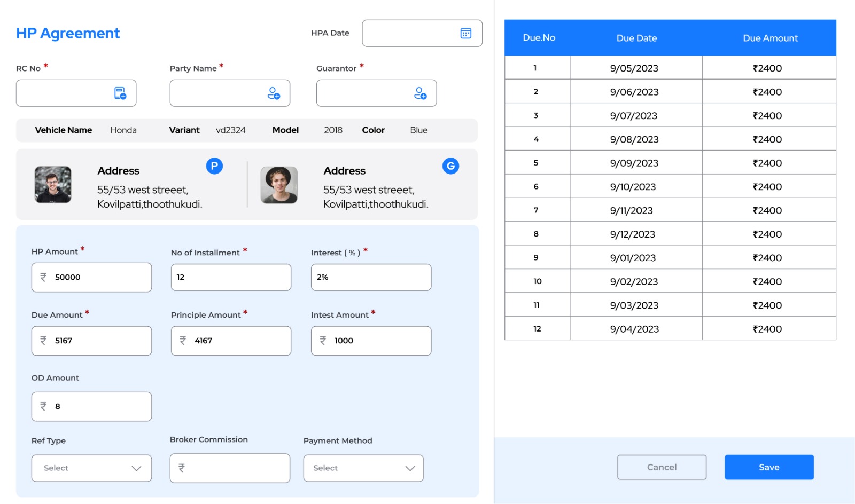Click the Due.No column header
This screenshot has height=504, width=855.
coord(539,38)
